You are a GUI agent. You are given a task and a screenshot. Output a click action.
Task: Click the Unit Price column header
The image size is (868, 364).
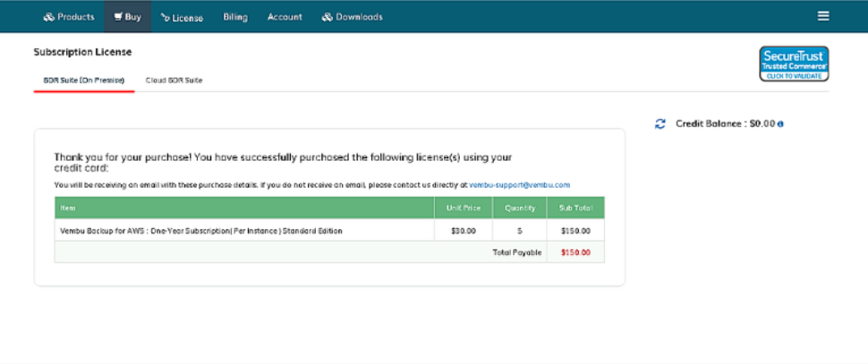pos(464,208)
